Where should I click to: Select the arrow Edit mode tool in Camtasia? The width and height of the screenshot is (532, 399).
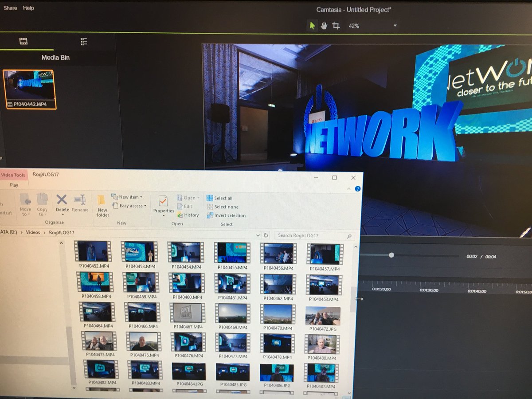click(312, 26)
